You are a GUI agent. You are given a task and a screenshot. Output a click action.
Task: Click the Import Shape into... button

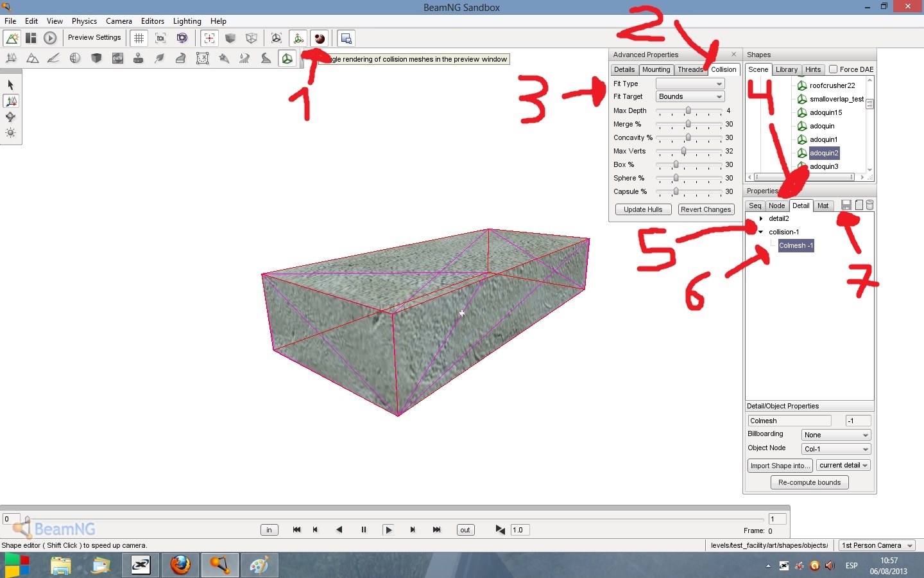(x=780, y=466)
